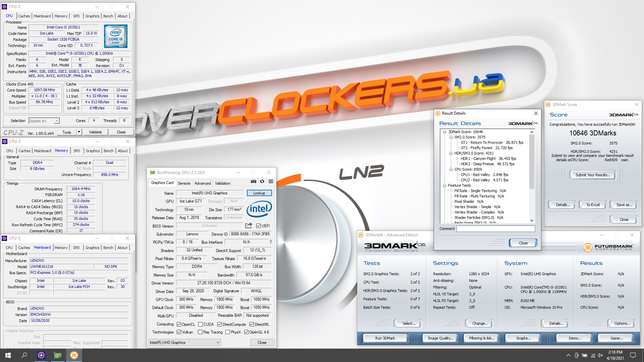Open the Advanced tab in GPU-Z
The width and height of the screenshot is (644, 362).
click(x=203, y=183)
